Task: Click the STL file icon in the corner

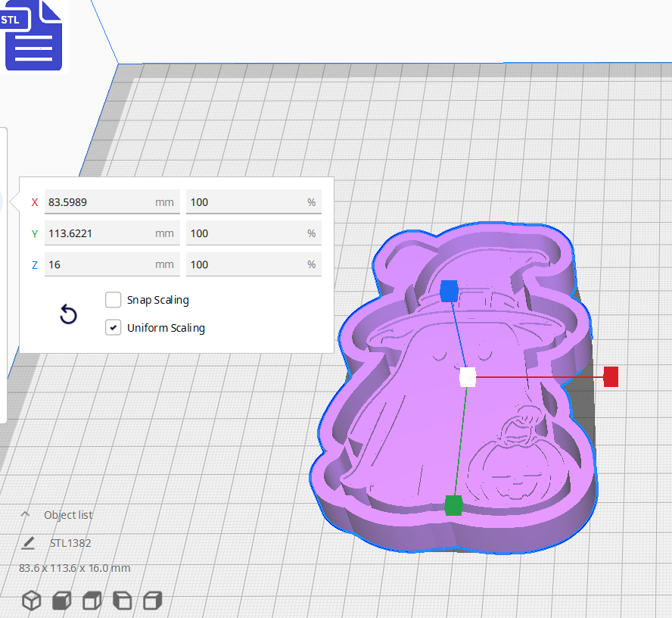Action: tap(33, 36)
